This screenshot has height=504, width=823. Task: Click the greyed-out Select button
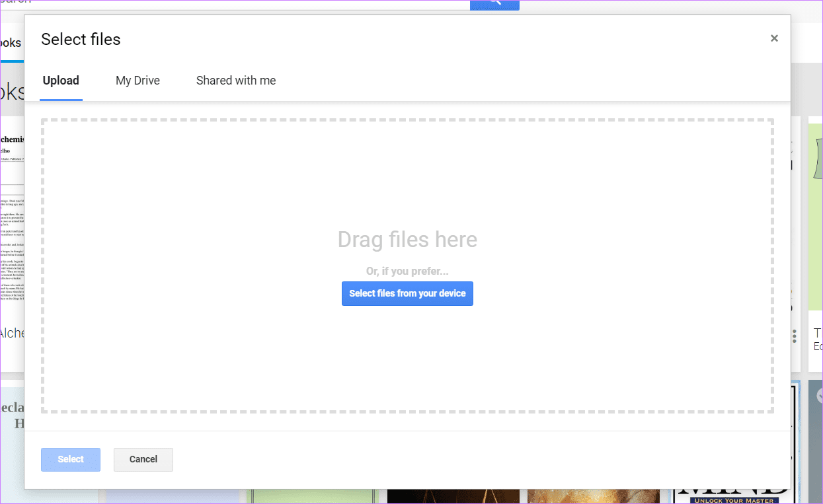pos(71,460)
